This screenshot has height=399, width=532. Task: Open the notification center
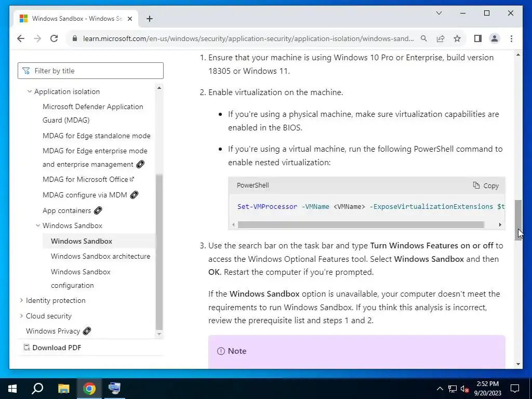pos(515,389)
